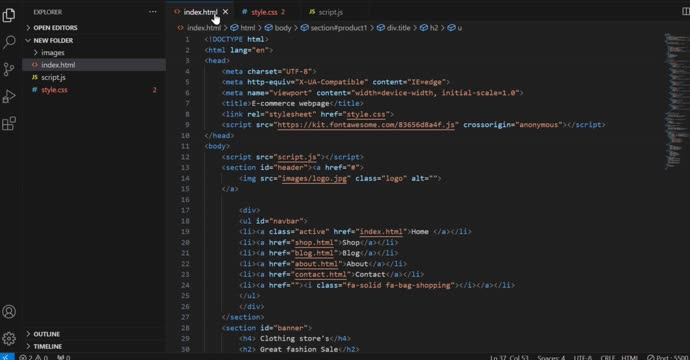Viewport: 690px width, 360px height.
Task: Open the Manage gear icon
Action: point(9,338)
